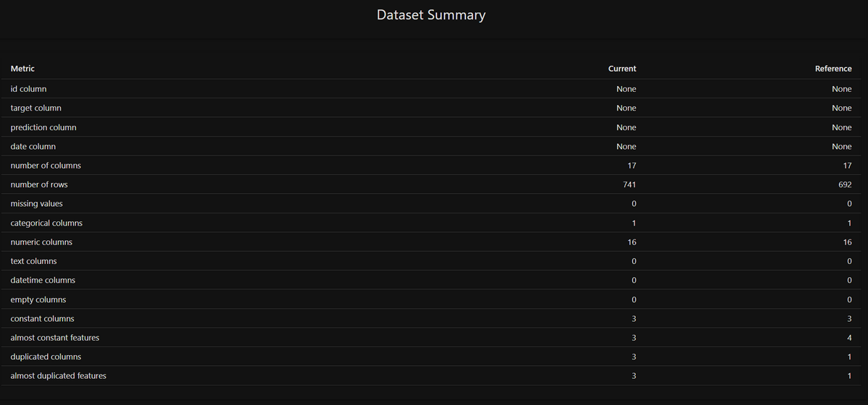Image resolution: width=868 pixels, height=405 pixels.
Task: Click the empty columns row label
Action: (x=38, y=299)
